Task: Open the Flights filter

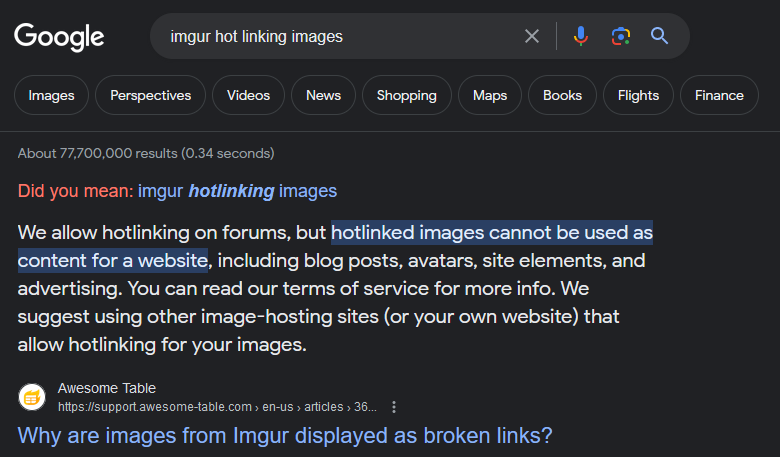Action: pos(638,96)
